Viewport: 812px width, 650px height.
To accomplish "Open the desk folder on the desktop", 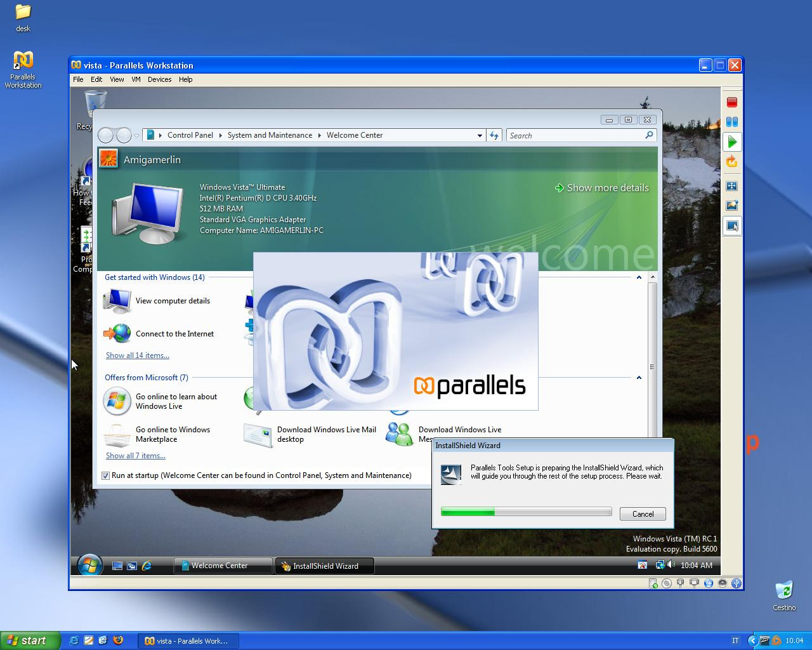I will pyautogui.click(x=23, y=18).
